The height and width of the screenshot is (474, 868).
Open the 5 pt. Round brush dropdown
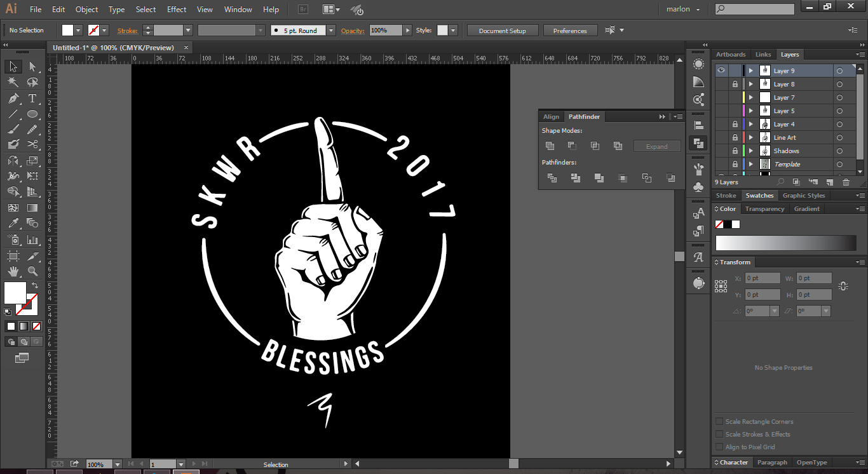(331, 30)
